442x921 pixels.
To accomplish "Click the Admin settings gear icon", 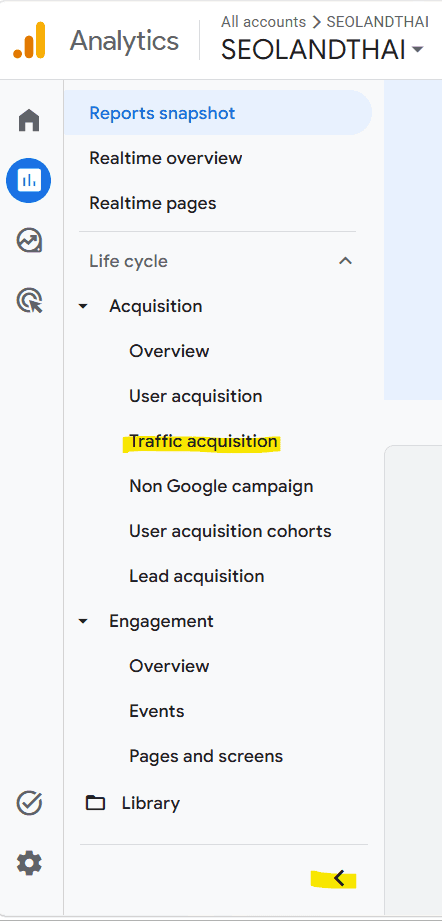I will click(x=29, y=863).
